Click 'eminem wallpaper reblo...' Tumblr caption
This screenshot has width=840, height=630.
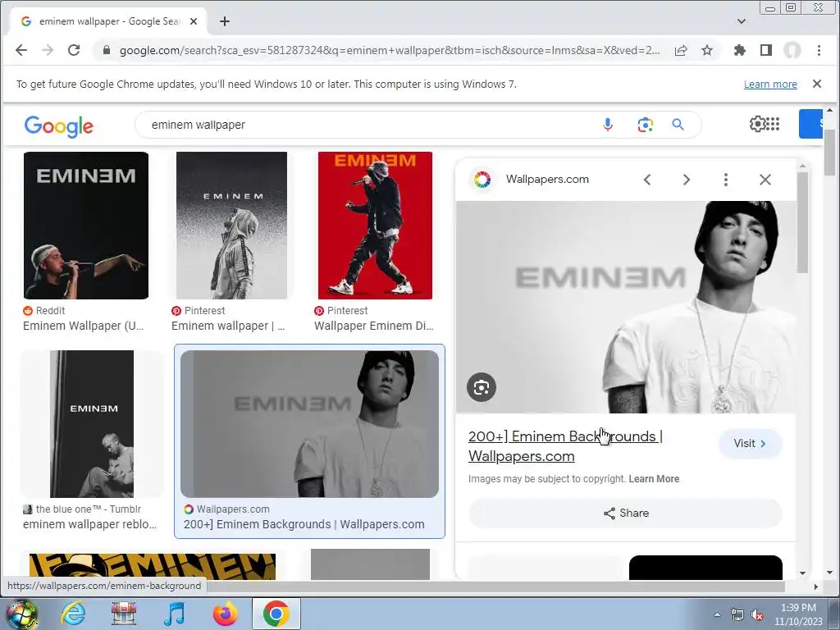tap(89, 524)
